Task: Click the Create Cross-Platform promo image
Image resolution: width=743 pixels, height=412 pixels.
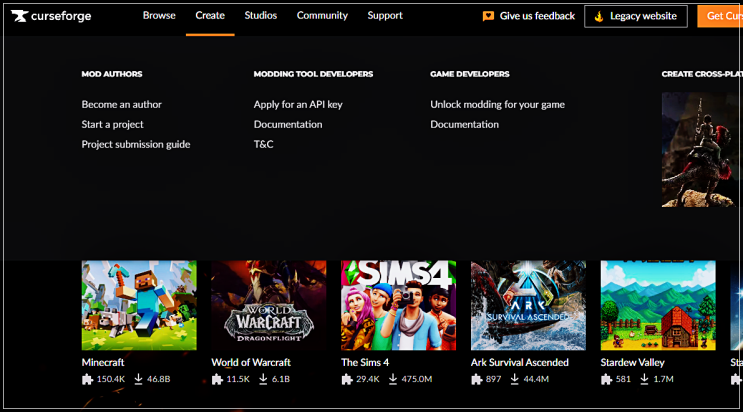Action: [x=700, y=150]
